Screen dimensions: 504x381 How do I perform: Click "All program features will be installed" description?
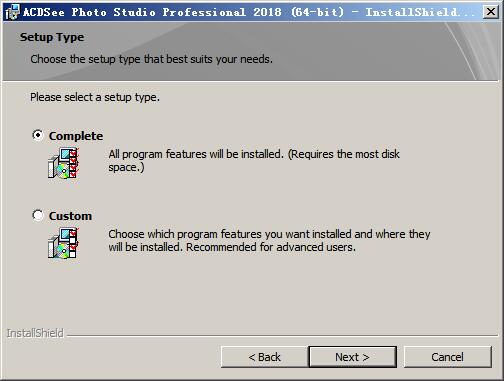[254, 160]
